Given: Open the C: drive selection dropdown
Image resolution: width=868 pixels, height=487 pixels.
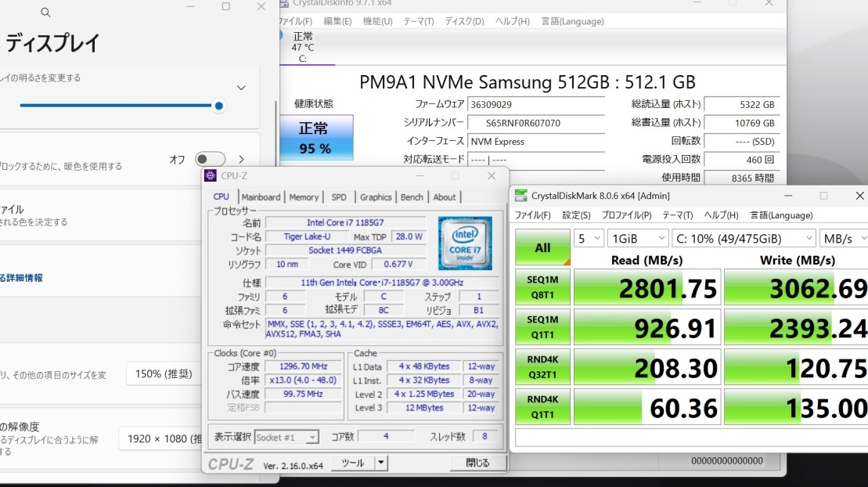Looking at the screenshot, I should [743, 238].
